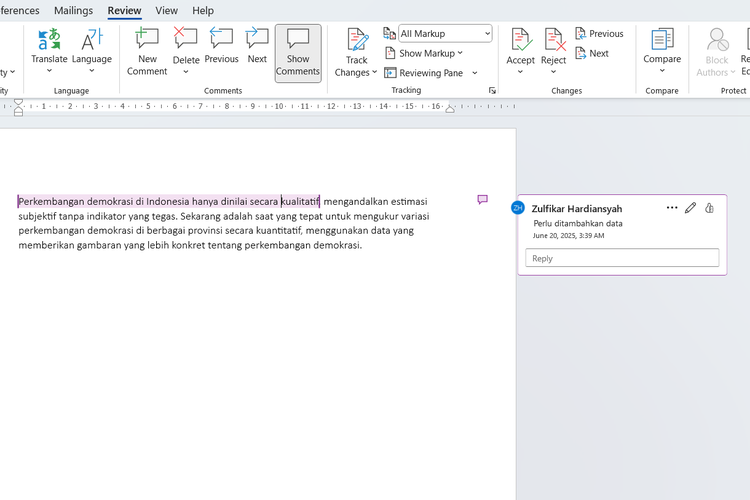Click the right indent marker on ruler
The image size is (750, 500).
click(450, 109)
